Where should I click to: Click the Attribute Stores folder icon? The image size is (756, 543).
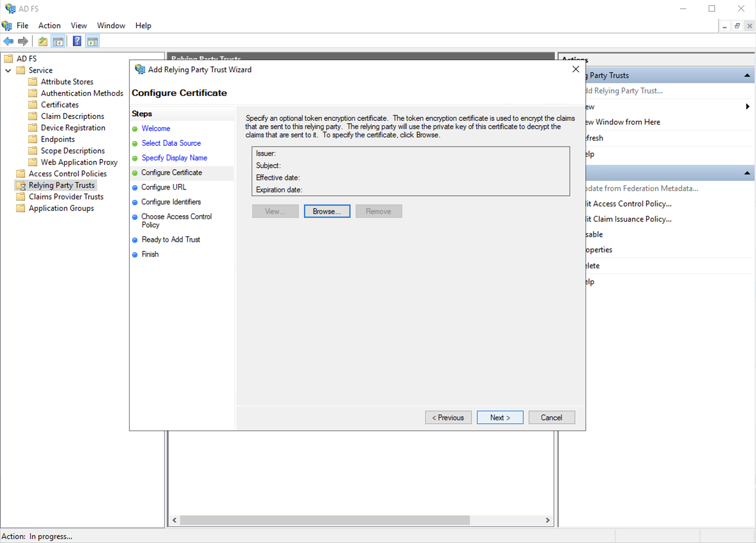pos(33,82)
